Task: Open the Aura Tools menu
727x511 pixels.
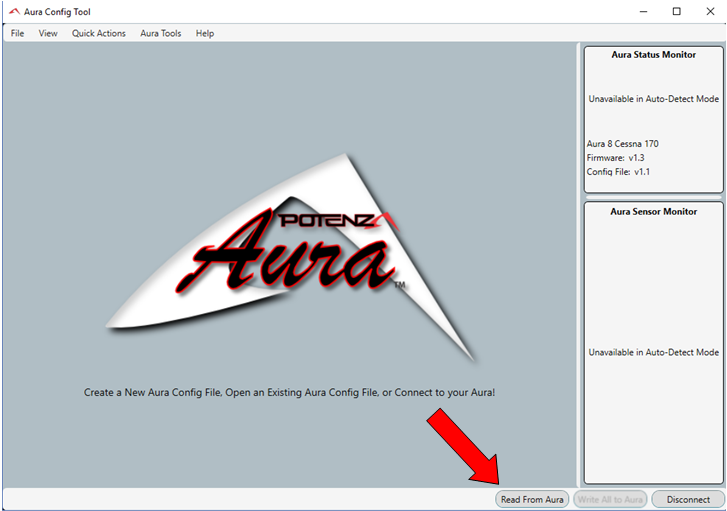Action: coord(161,33)
